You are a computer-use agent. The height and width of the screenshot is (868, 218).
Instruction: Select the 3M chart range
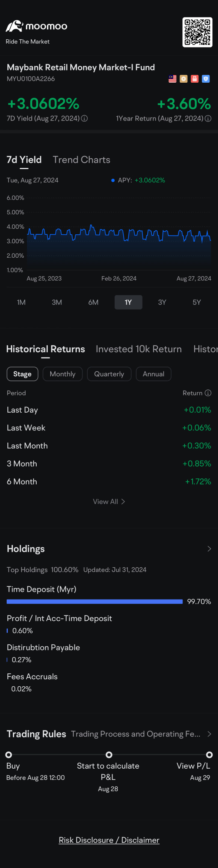click(x=57, y=303)
